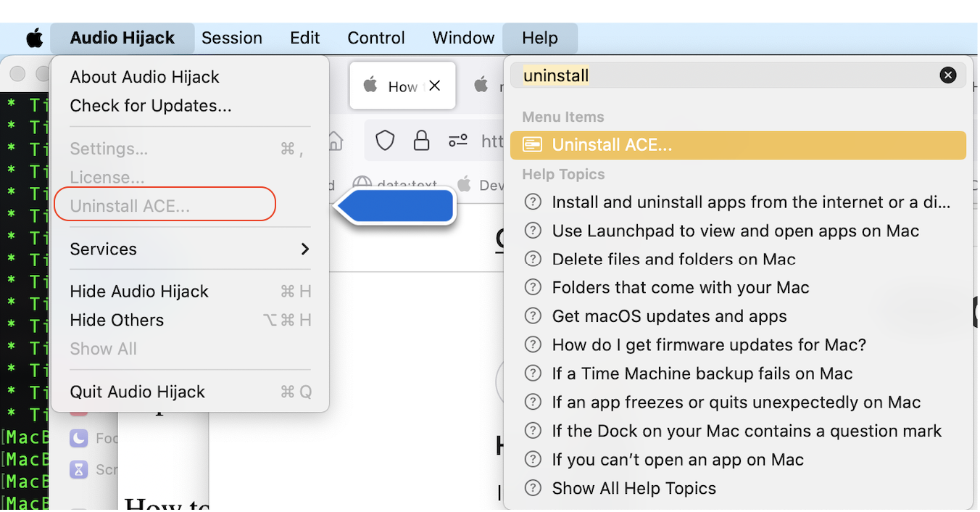This screenshot has height=512, width=980.
Task: Open 'Install and uninstall apps from the internet' topic
Action: pos(738,202)
